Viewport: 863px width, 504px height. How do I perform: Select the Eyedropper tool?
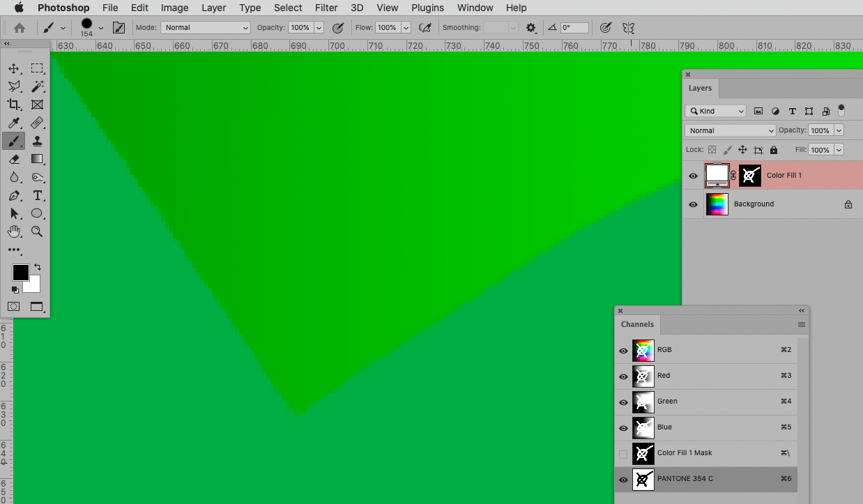click(x=15, y=123)
